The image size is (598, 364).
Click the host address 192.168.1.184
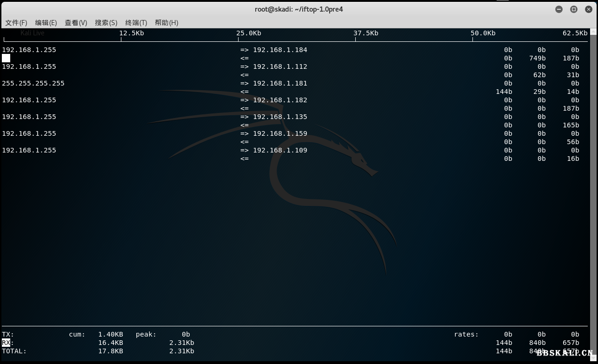(x=280, y=50)
